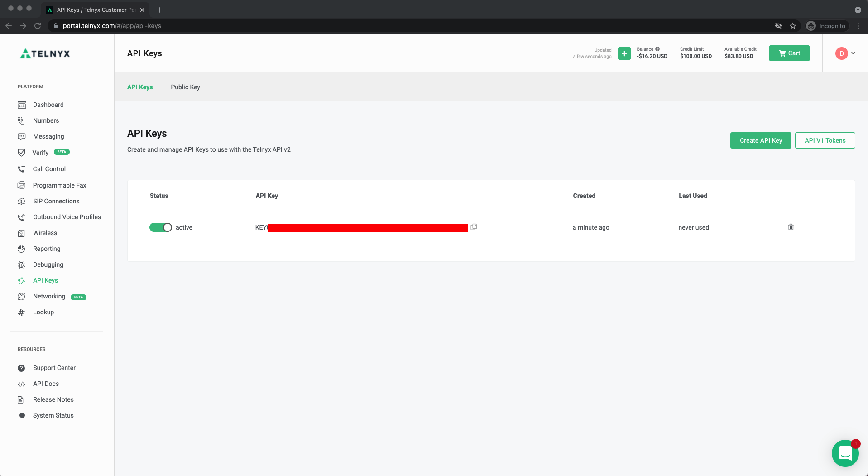This screenshot has height=476, width=868.
Task: Go to Reporting in sidebar
Action: coord(47,249)
